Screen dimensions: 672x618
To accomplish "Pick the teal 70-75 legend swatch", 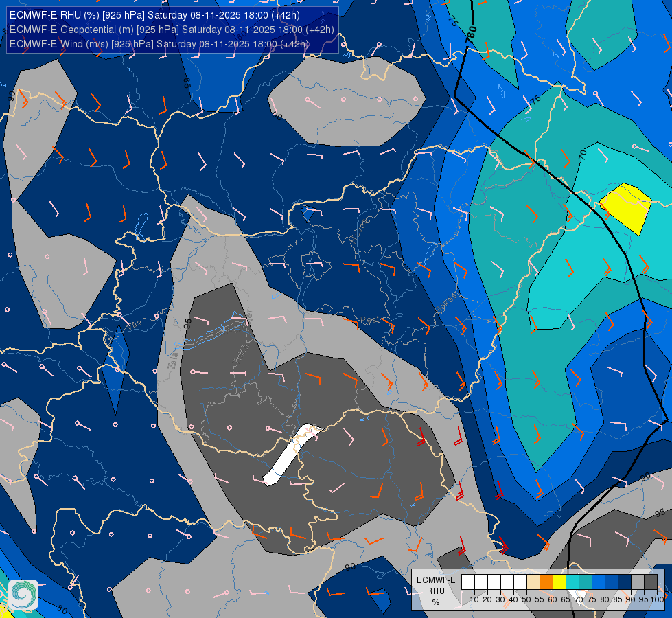I will click(x=586, y=582).
